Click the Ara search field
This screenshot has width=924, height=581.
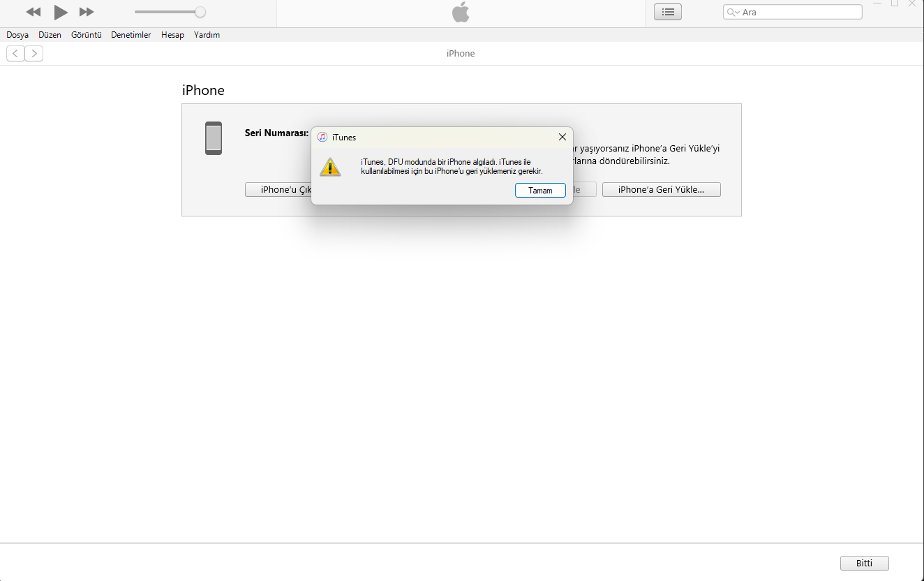[793, 12]
